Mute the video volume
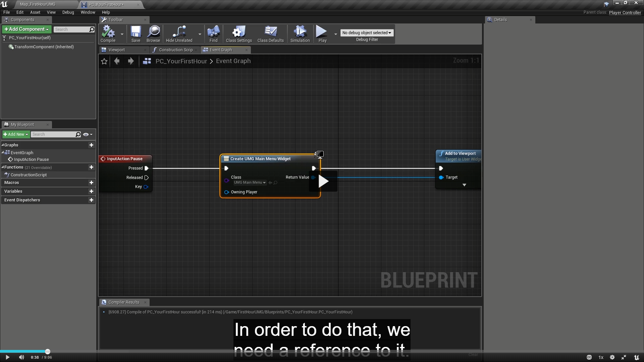Viewport: 644px width, 362px height. tap(21, 357)
